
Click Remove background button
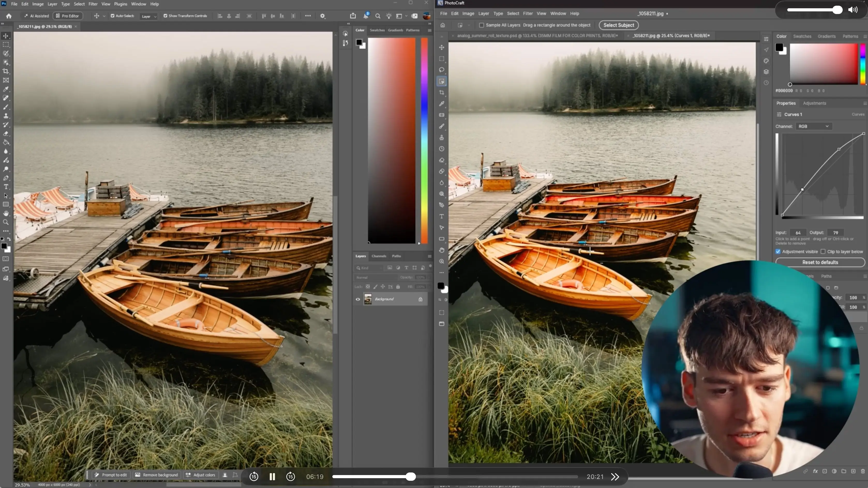point(157,475)
